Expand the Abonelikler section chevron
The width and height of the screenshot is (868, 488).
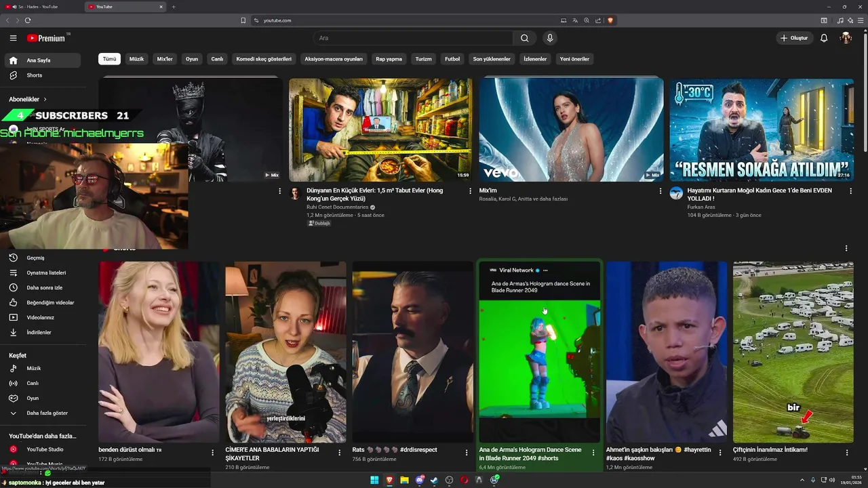(45, 99)
